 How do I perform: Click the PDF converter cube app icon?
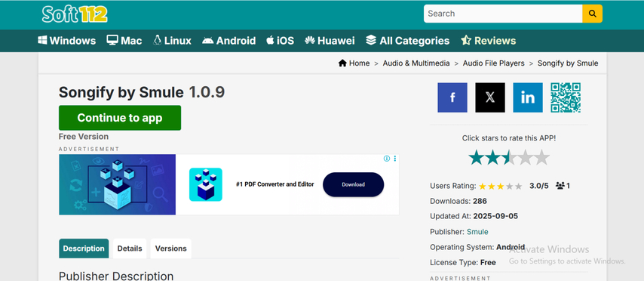tap(205, 184)
